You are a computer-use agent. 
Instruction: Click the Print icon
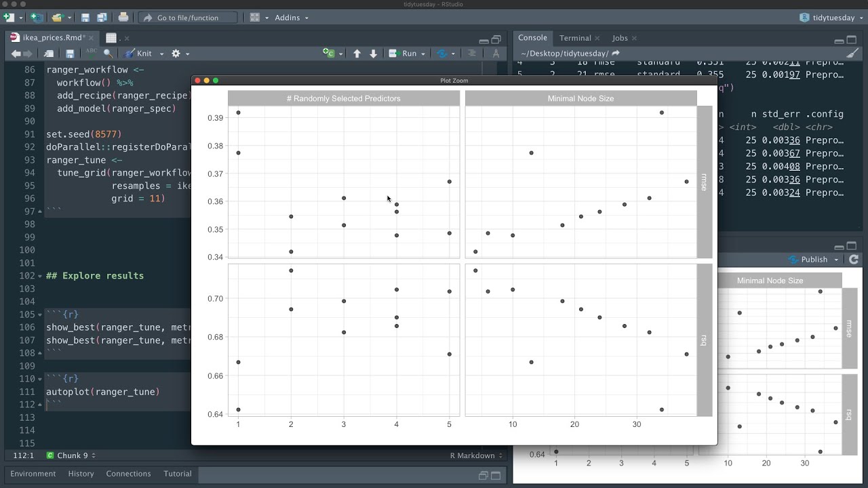coord(123,17)
